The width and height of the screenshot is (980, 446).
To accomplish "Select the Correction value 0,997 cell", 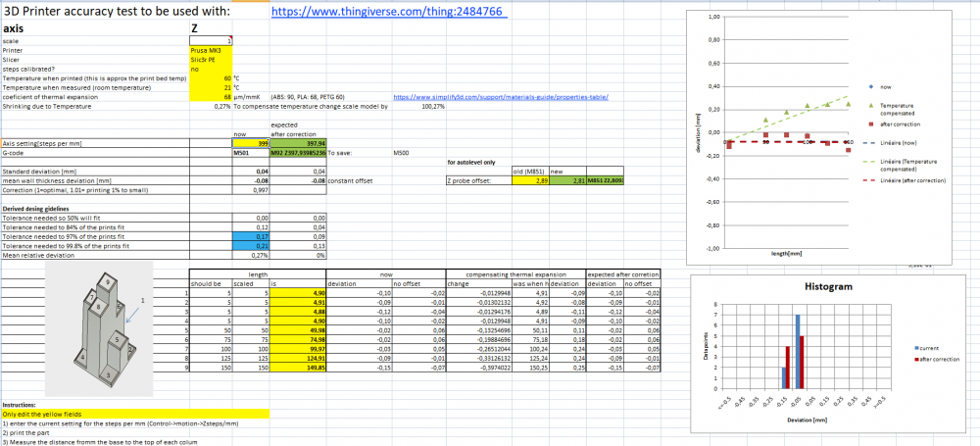I will (251, 189).
